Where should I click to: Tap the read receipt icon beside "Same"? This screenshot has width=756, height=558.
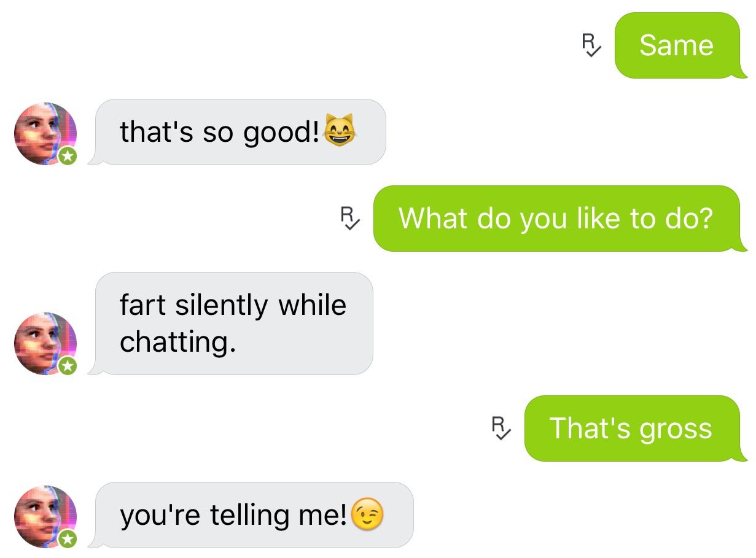pyautogui.click(x=591, y=45)
